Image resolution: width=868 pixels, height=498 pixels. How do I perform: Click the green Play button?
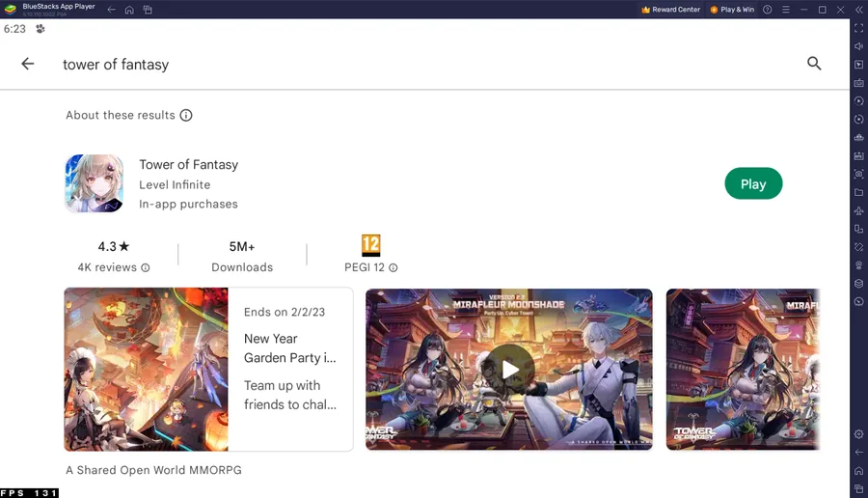tap(753, 183)
